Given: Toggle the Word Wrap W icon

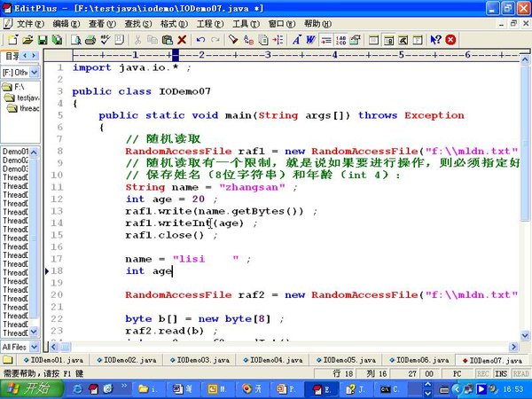Looking at the screenshot, I should (x=311, y=40).
